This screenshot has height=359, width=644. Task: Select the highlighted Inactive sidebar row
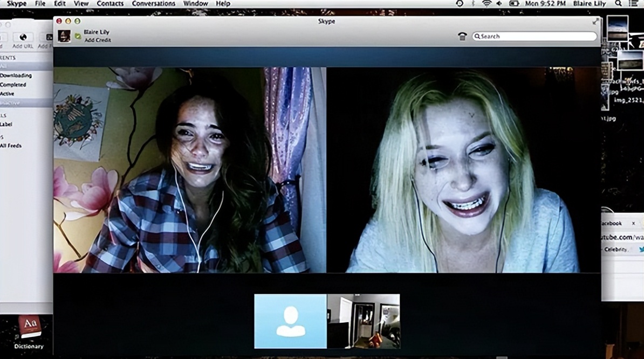(x=26, y=103)
